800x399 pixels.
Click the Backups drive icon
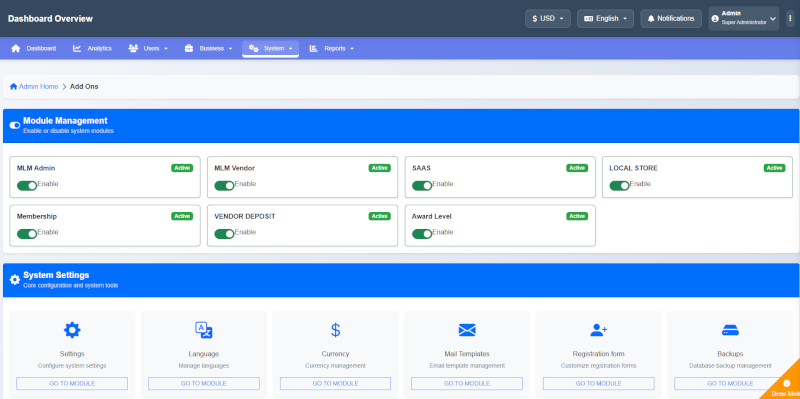coord(730,330)
